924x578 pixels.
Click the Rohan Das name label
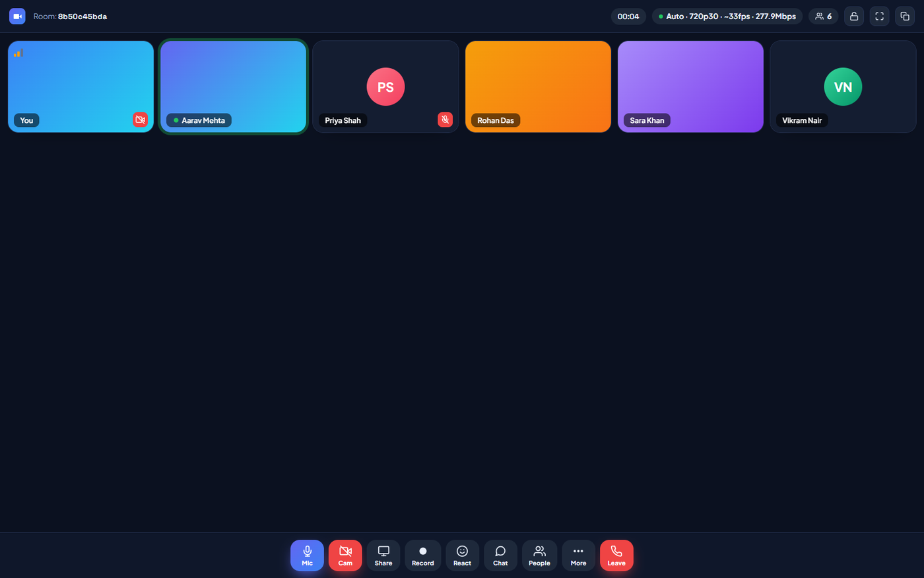(496, 120)
